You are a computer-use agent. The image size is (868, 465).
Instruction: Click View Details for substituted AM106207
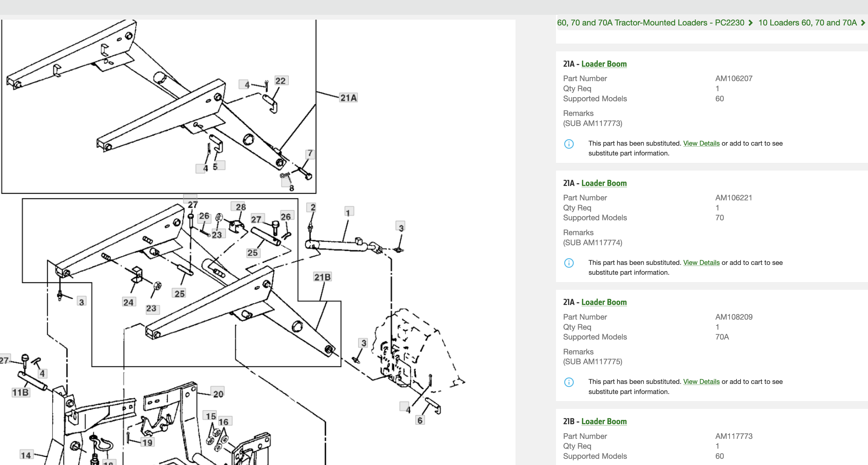coord(701,143)
